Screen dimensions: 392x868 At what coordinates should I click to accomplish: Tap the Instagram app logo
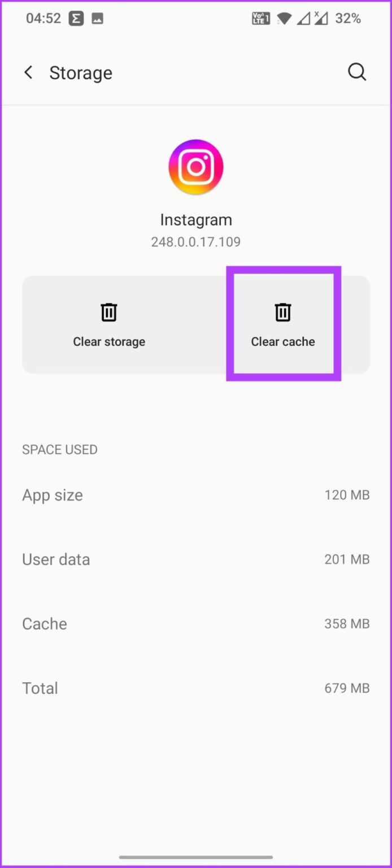click(196, 167)
